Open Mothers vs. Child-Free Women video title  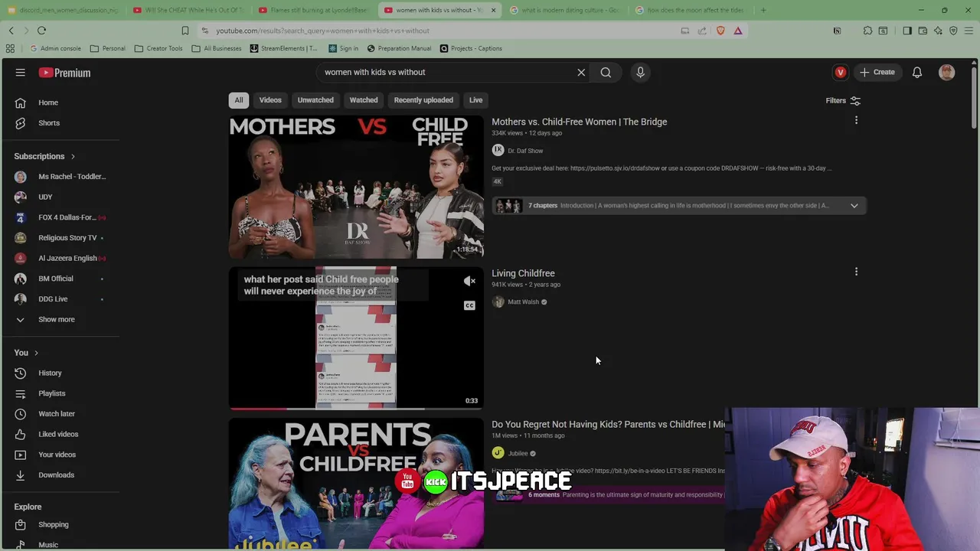pyautogui.click(x=579, y=122)
